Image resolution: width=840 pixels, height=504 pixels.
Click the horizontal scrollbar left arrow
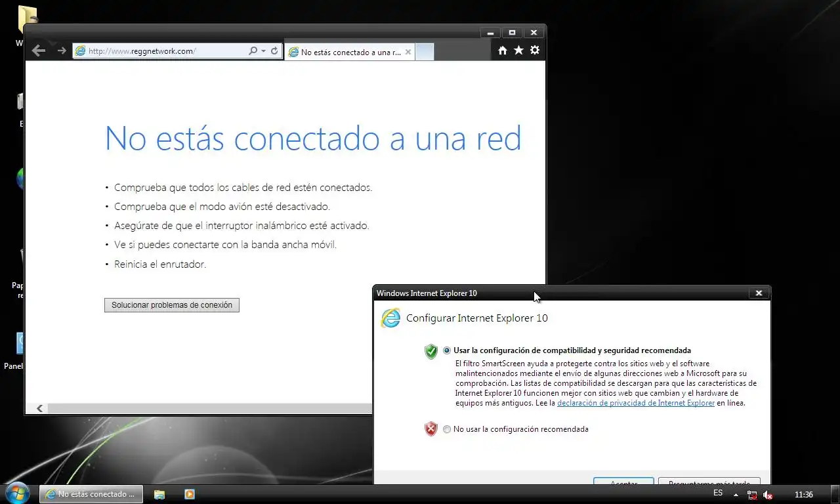coord(39,408)
